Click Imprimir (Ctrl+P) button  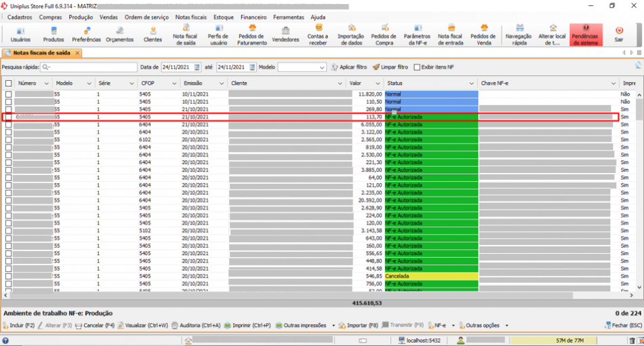click(247, 326)
